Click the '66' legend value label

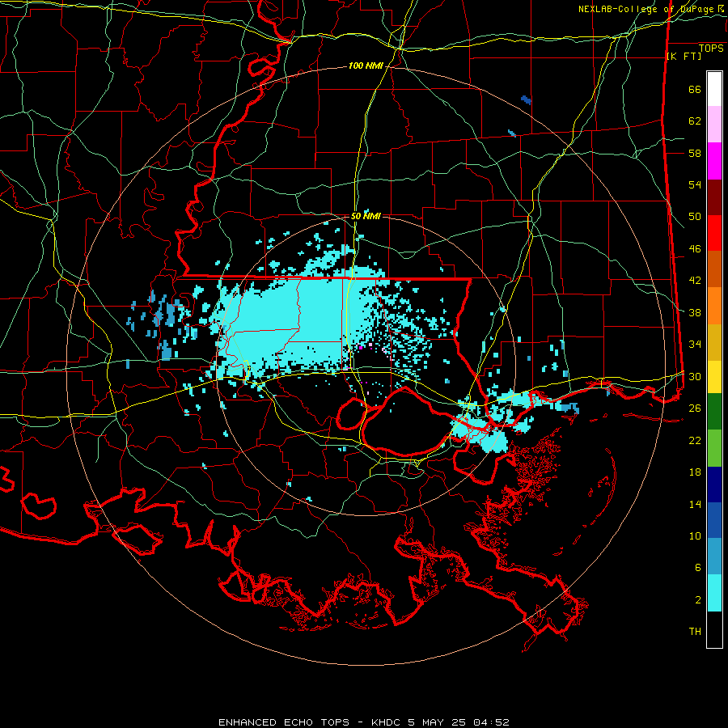[695, 90]
